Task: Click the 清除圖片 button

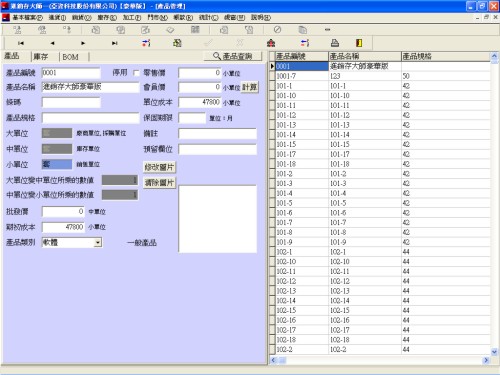Action: (159, 183)
